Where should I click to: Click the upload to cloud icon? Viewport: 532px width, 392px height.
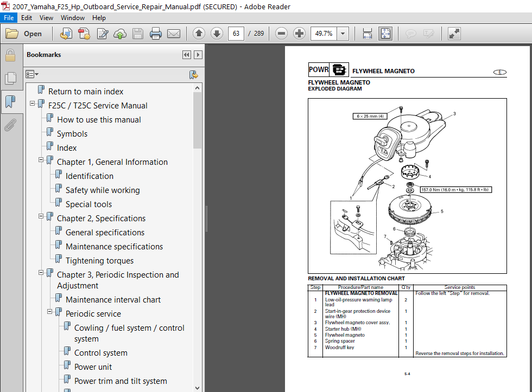point(120,34)
